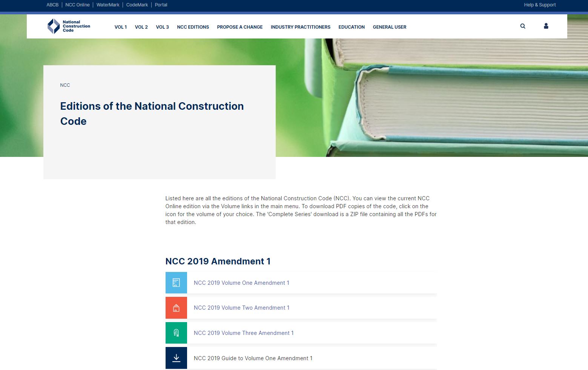
Task: Open the VOL 1 menu item
Action: coord(120,27)
